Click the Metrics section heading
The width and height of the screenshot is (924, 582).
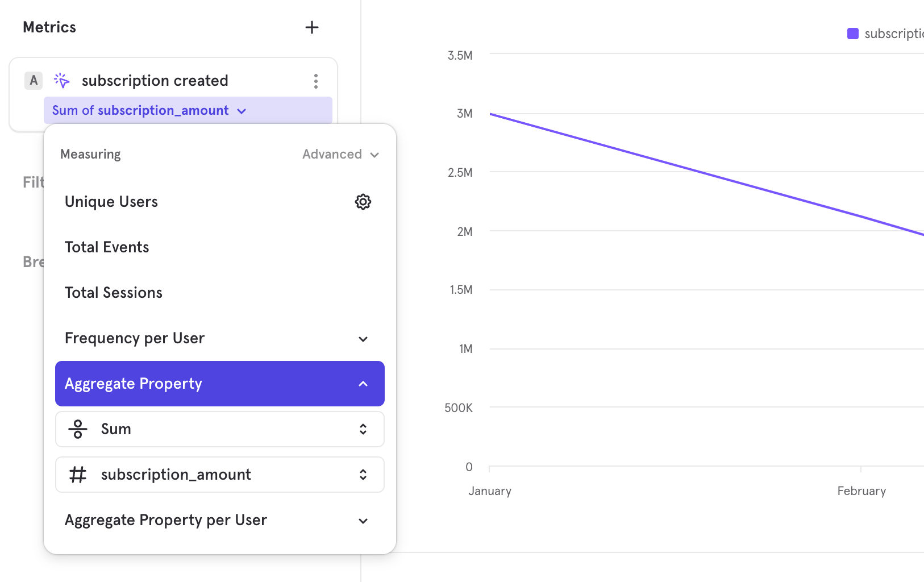tap(49, 27)
